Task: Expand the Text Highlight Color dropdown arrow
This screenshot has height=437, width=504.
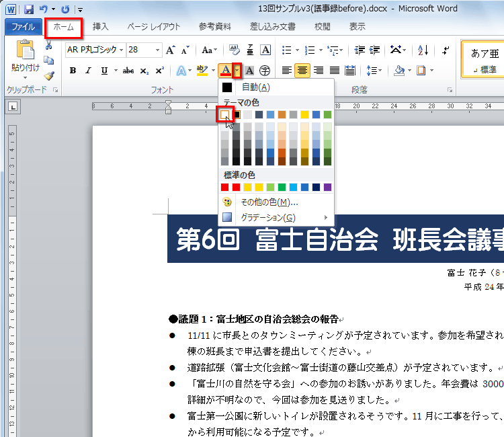Action: coord(213,71)
